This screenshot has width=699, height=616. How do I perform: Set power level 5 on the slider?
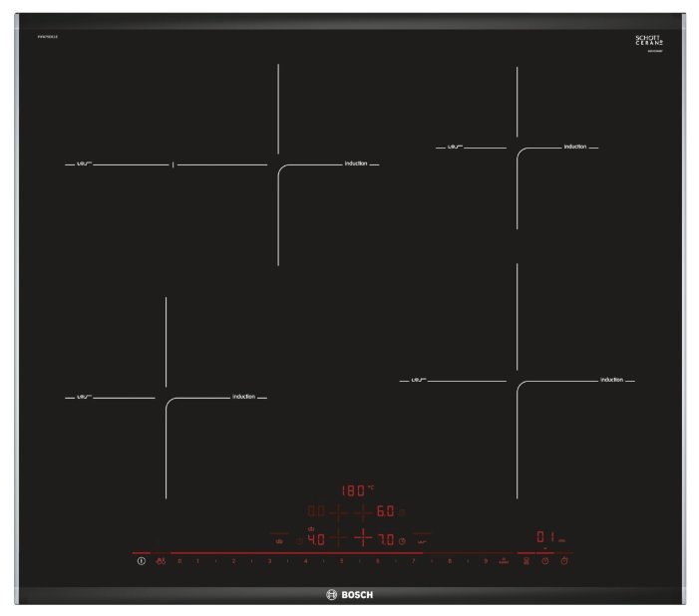point(341,562)
